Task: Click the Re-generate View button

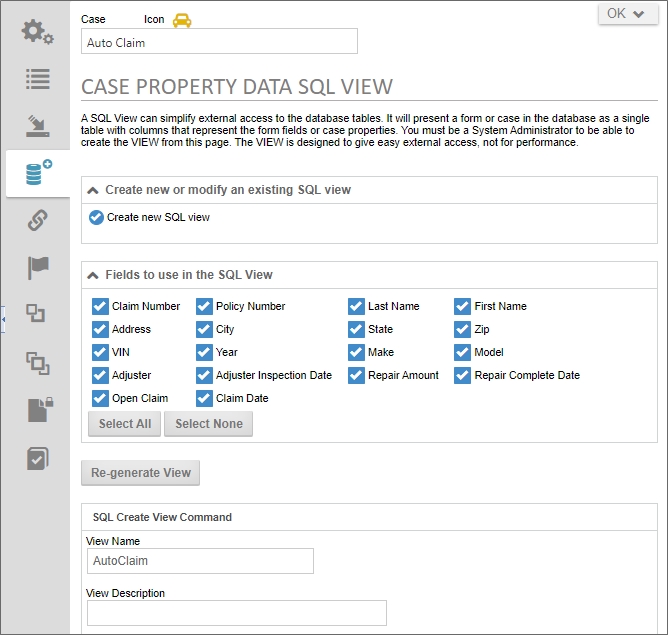Action: (141, 473)
